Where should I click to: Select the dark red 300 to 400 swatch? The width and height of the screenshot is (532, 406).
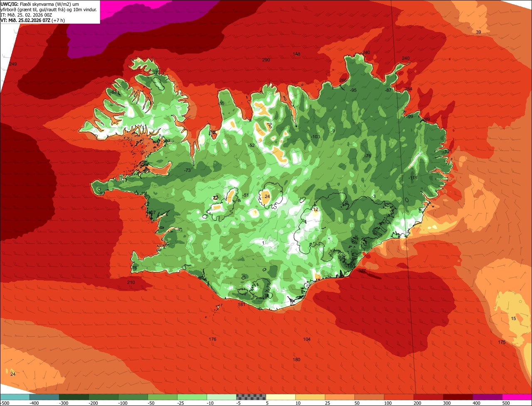tap(458, 397)
